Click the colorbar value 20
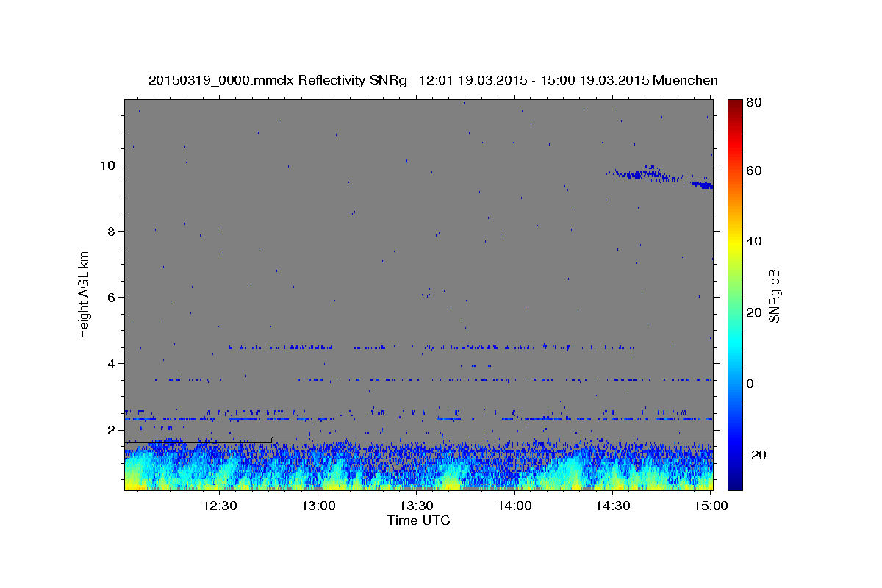Viewport: 882px width, 588px height. coord(754,312)
